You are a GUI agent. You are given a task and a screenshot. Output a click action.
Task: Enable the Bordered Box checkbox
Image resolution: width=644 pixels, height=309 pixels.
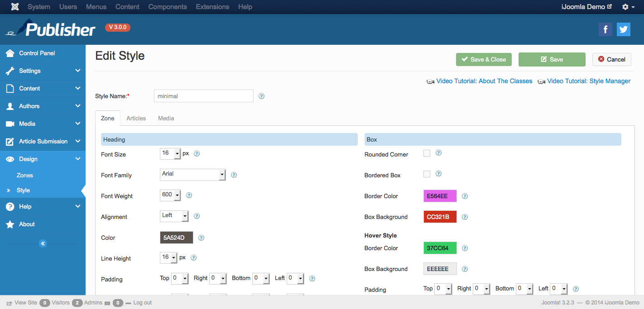(427, 174)
